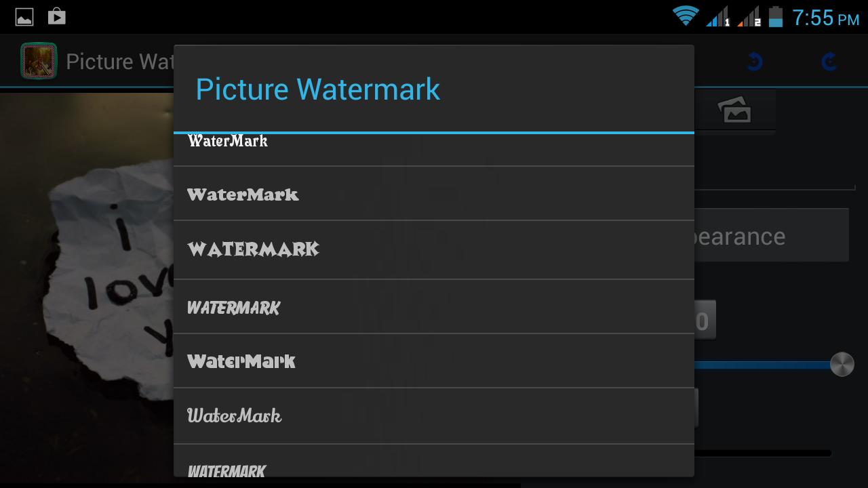
Task: Tap the blue Redo arrow icon
Action: [x=827, y=61]
